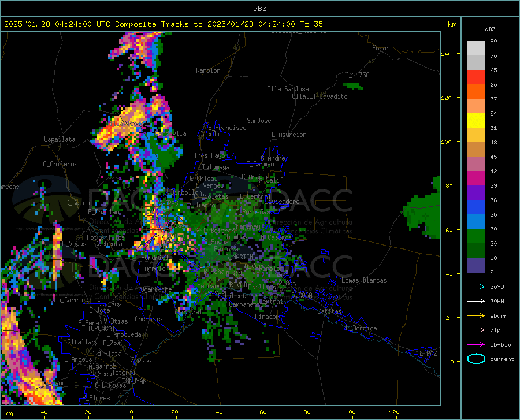Screen dimensions: 520x420
Task: Click the L_PAZ place label
Action: click(428, 354)
